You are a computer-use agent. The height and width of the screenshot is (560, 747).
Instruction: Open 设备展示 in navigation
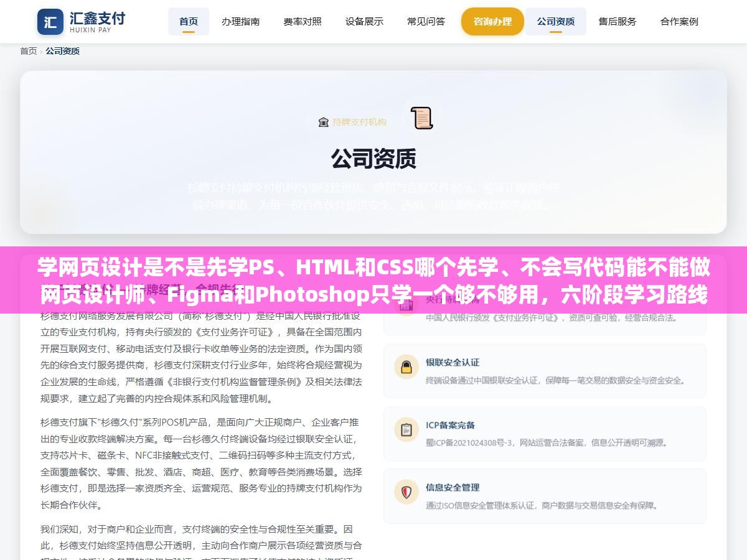(364, 22)
